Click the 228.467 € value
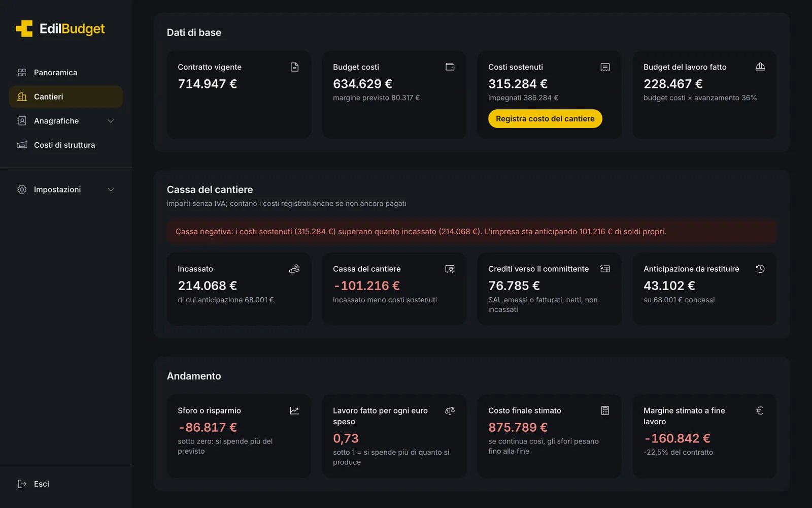This screenshot has height=508, width=812. [x=673, y=84]
